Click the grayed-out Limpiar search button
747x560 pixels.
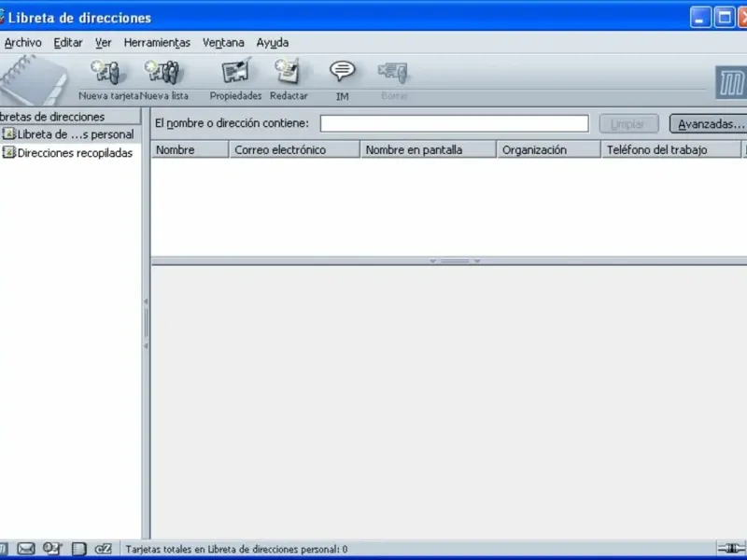click(x=628, y=124)
